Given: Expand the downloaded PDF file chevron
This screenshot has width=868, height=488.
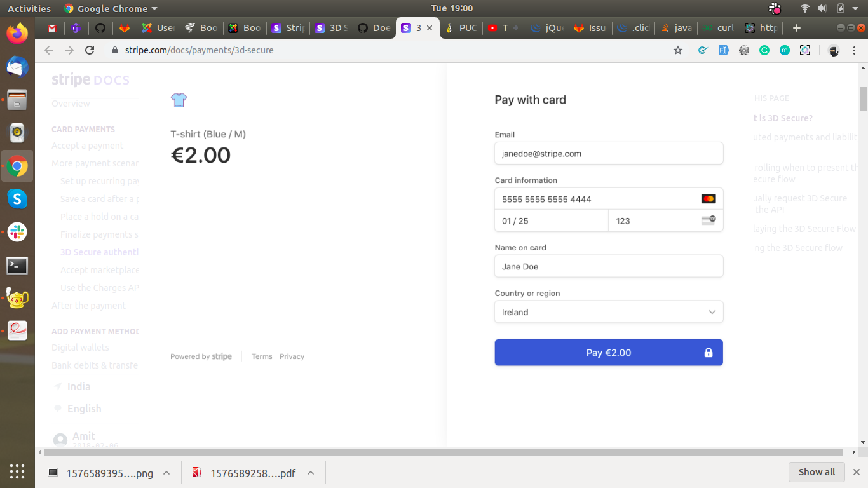Looking at the screenshot, I should tap(311, 473).
